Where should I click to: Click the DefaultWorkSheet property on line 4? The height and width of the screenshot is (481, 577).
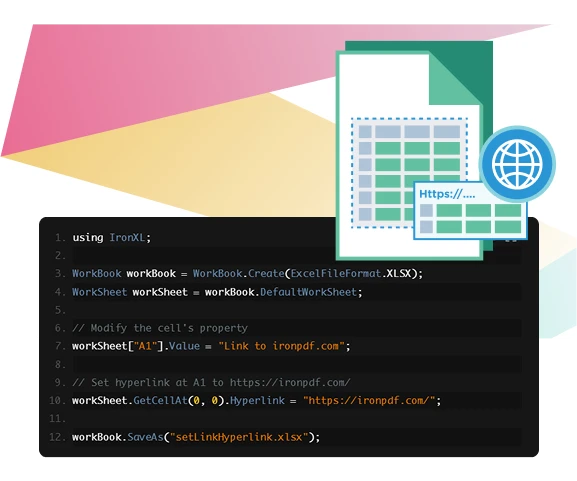[x=308, y=292]
